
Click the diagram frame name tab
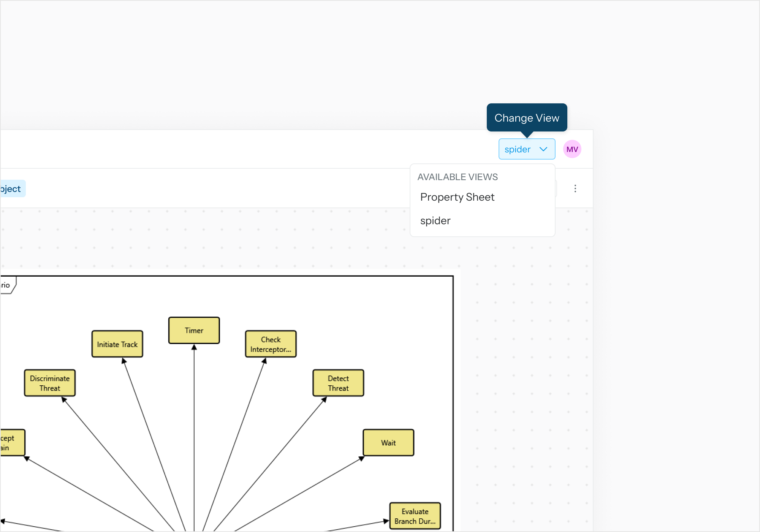click(7, 285)
